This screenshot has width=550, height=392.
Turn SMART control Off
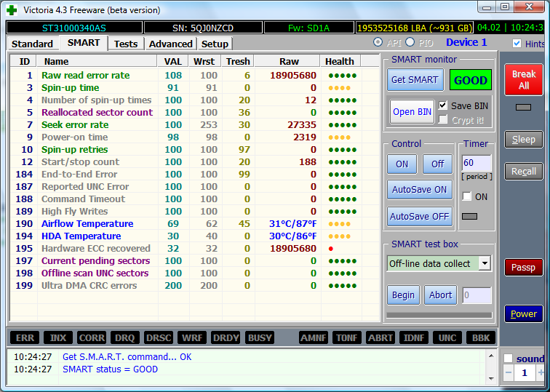coord(437,164)
